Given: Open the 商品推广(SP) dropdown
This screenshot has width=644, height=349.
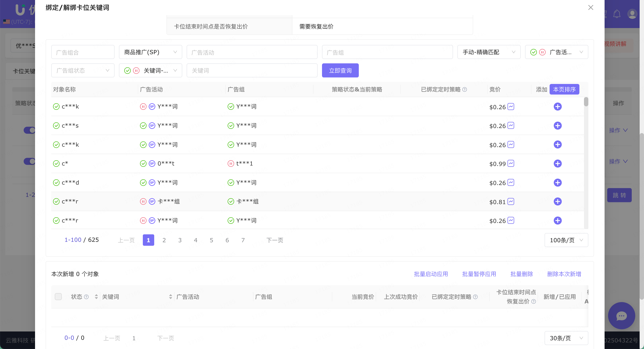Looking at the screenshot, I should click(150, 52).
